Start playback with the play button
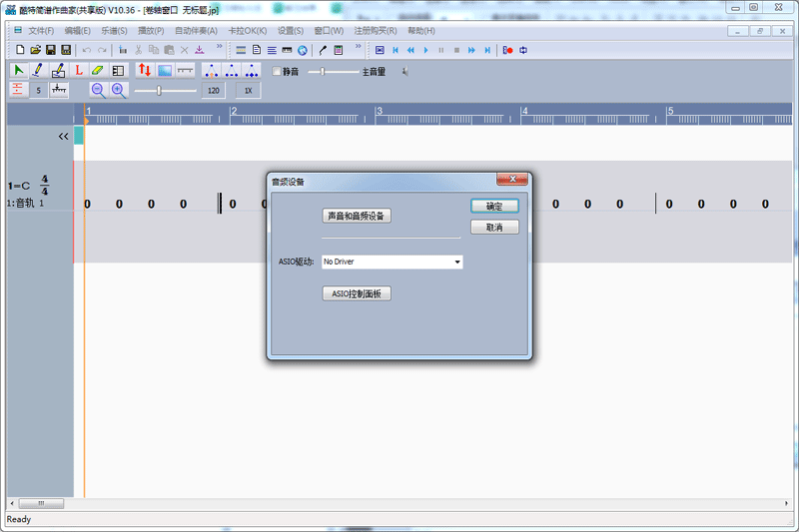The image size is (799, 532). click(426, 50)
